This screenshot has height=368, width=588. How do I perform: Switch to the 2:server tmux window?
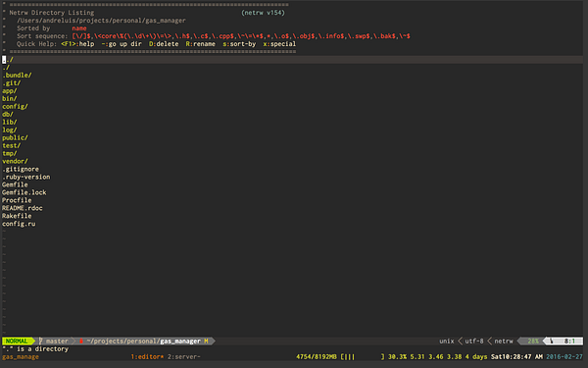[x=184, y=357]
